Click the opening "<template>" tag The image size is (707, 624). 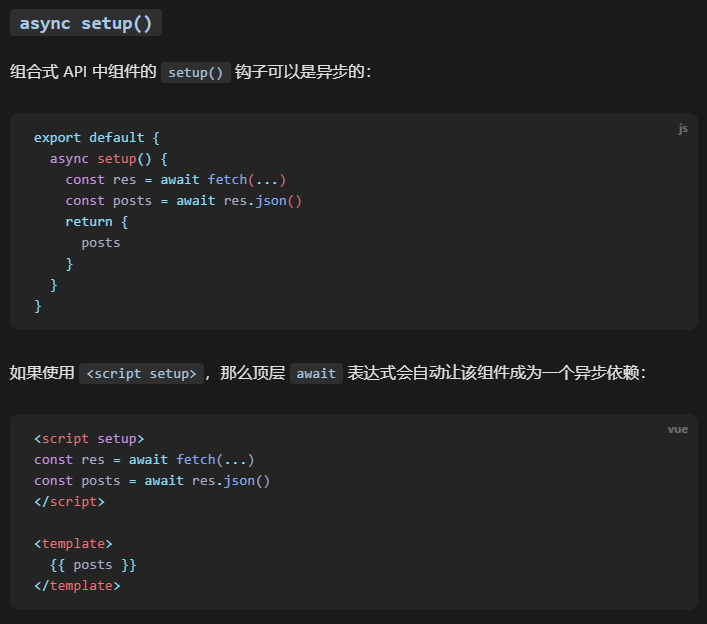pyautogui.click(x=73, y=544)
